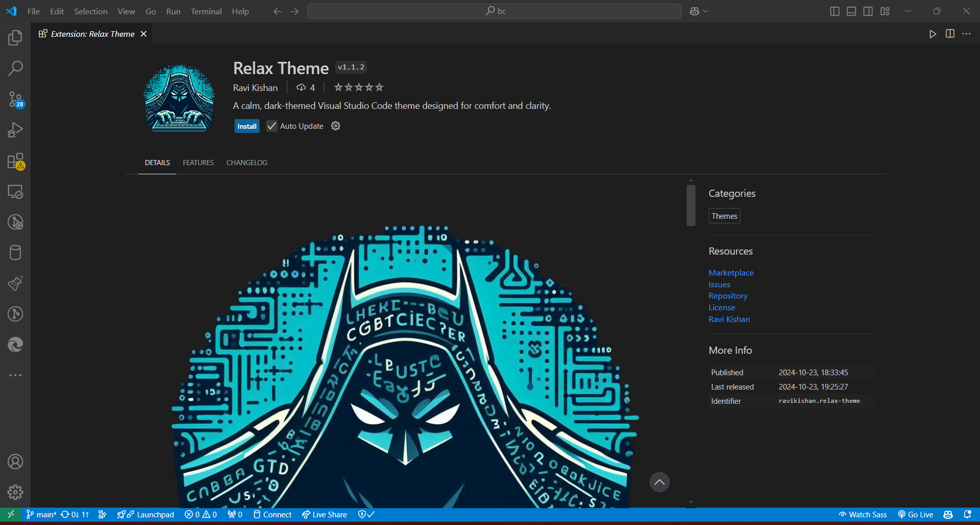Open Source Control view with 28 badge
Viewport: 980px width, 525px height.
pyautogui.click(x=15, y=99)
